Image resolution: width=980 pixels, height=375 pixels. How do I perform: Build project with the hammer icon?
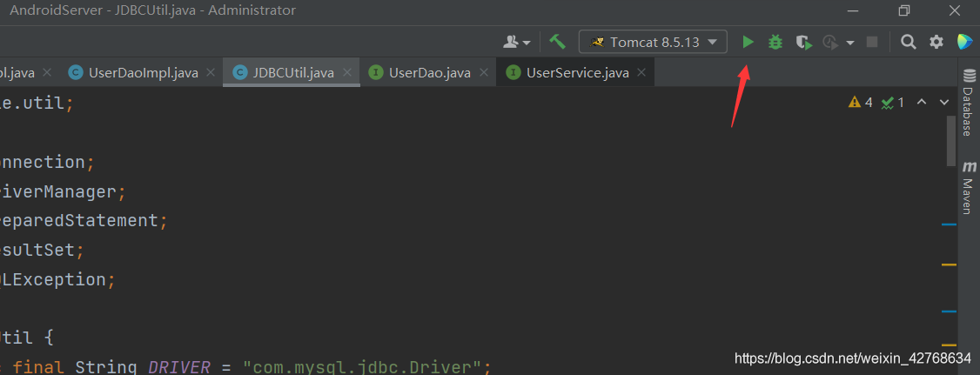pyautogui.click(x=558, y=42)
